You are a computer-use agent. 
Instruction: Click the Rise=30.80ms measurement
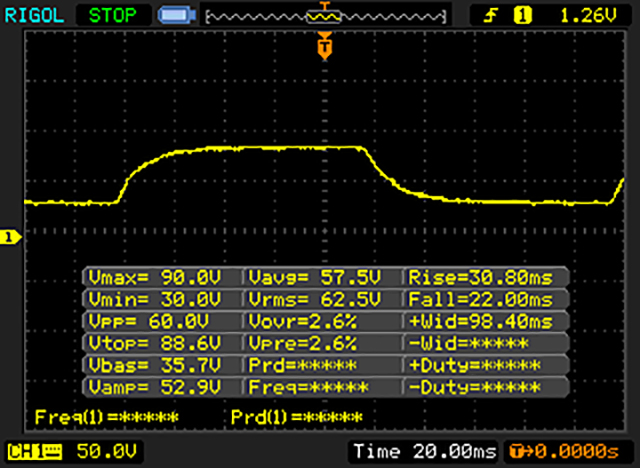480,278
